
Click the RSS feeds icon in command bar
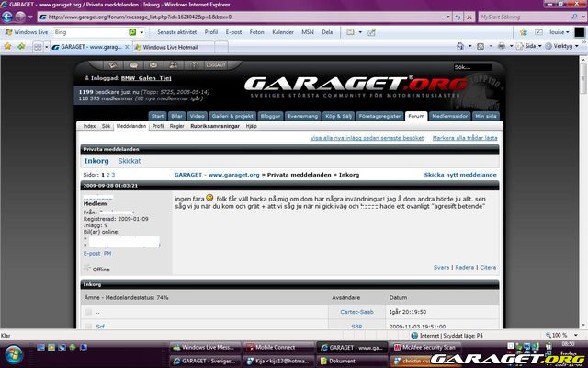tap(481, 46)
